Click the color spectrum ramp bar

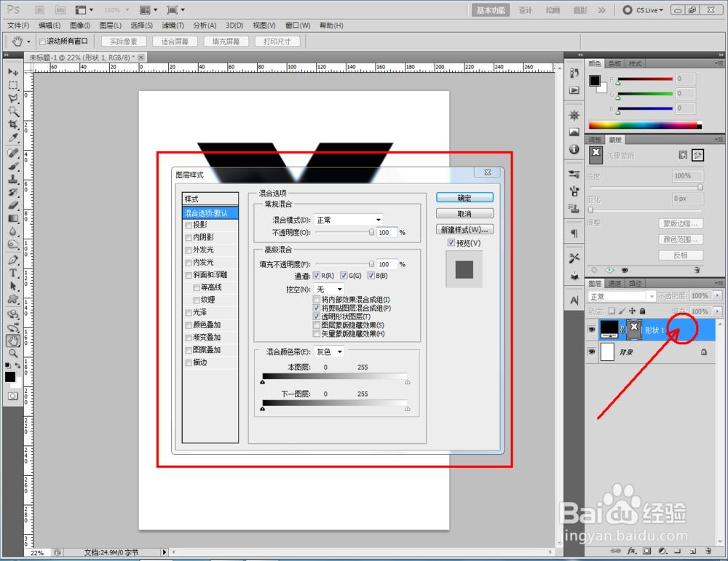point(645,125)
